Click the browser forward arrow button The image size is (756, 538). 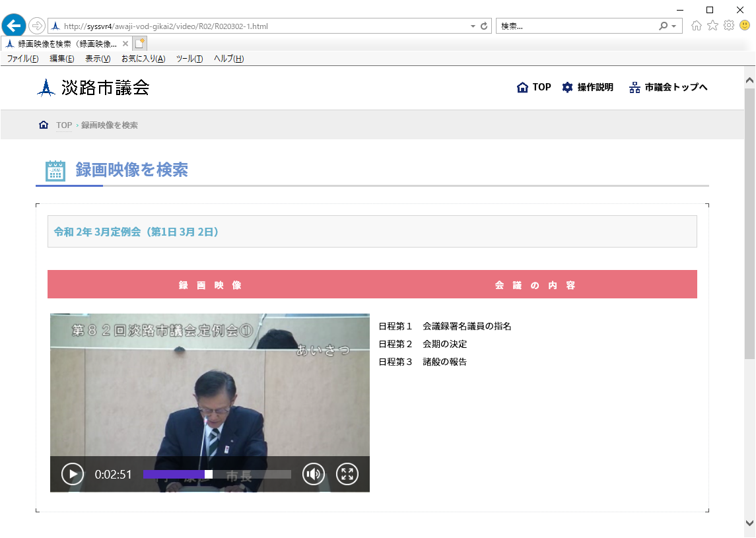pyautogui.click(x=36, y=26)
